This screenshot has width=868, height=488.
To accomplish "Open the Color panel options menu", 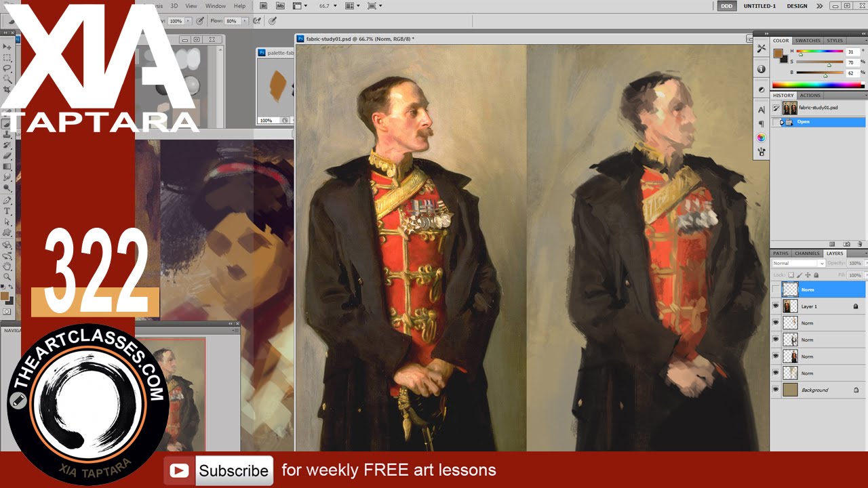I will [865, 41].
